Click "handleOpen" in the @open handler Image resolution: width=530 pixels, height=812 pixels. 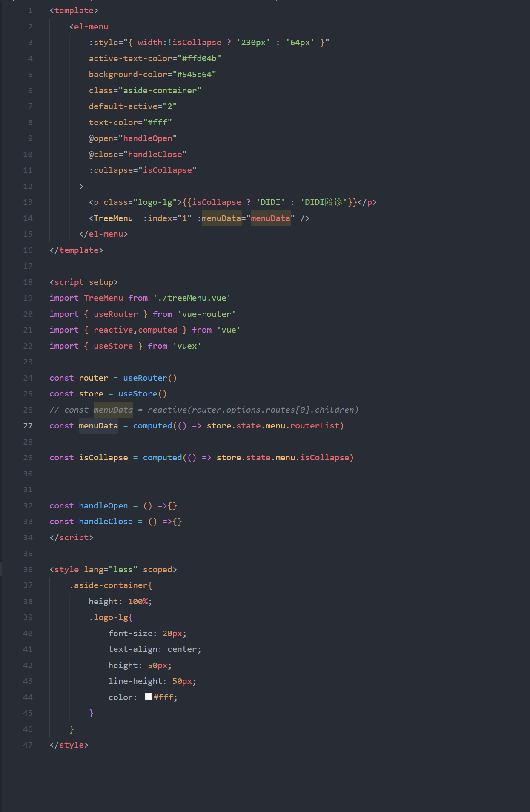[x=148, y=138]
